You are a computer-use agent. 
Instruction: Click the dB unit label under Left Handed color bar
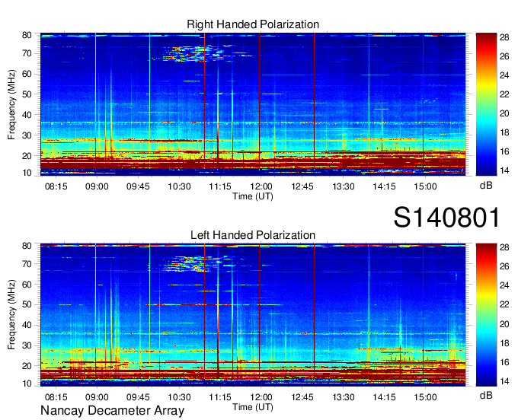[x=486, y=395]
